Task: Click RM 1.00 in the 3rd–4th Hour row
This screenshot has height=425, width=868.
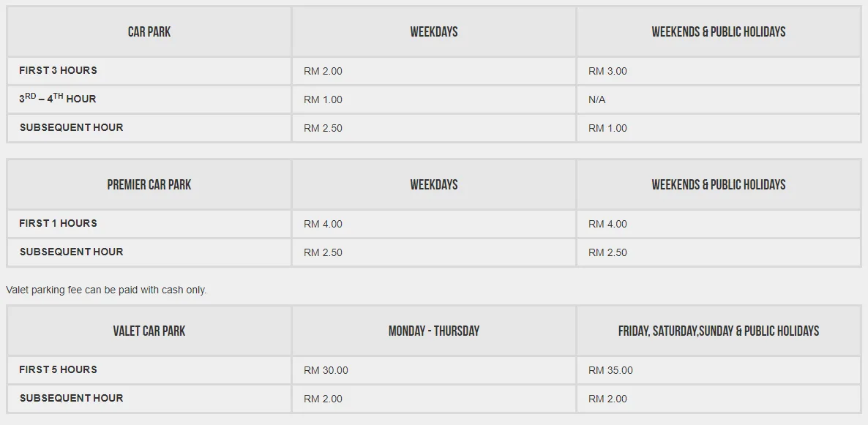Action: 323,99
